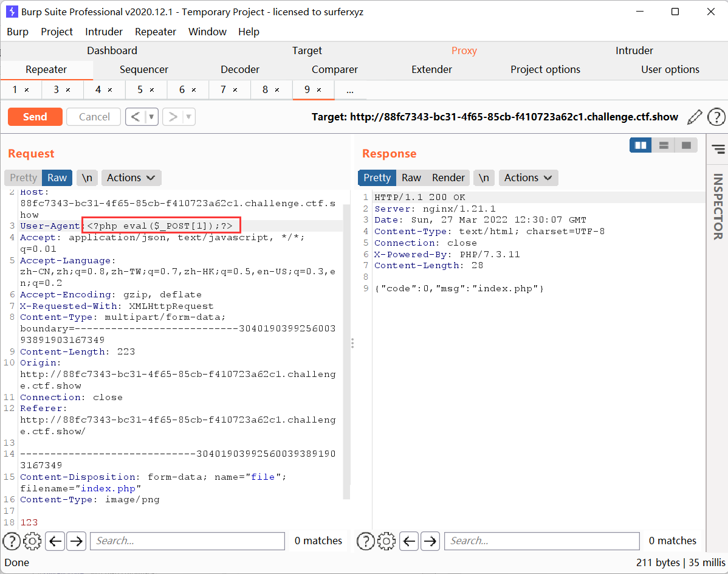Switch to the Target tab
Screen dimensions: 728x574
point(307,50)
